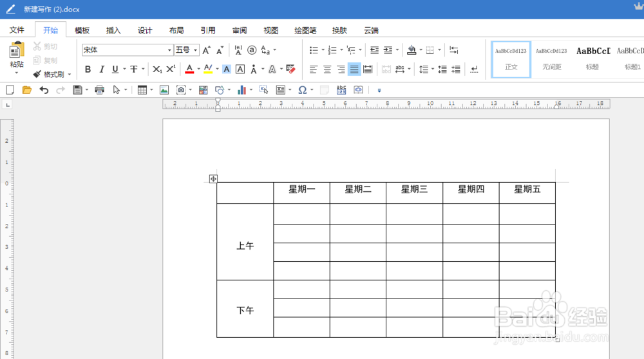This screenshot has width=644, height=359.
Task: Toggle paragraph marks display
Action: point(475,69)
